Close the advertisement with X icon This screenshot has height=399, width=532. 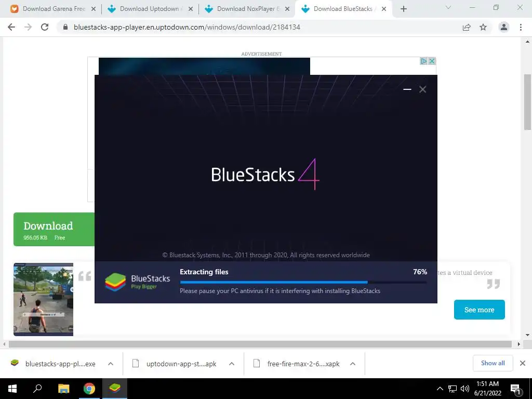tap(432, 61)
